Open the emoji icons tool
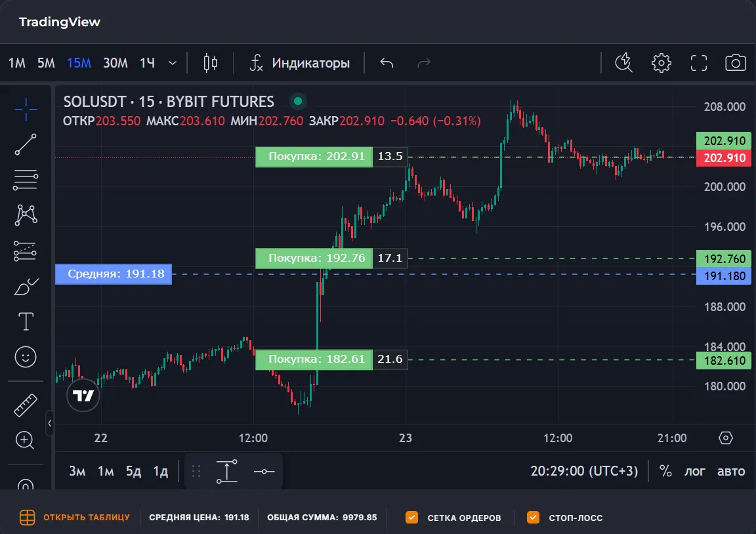 click(26, 357)
